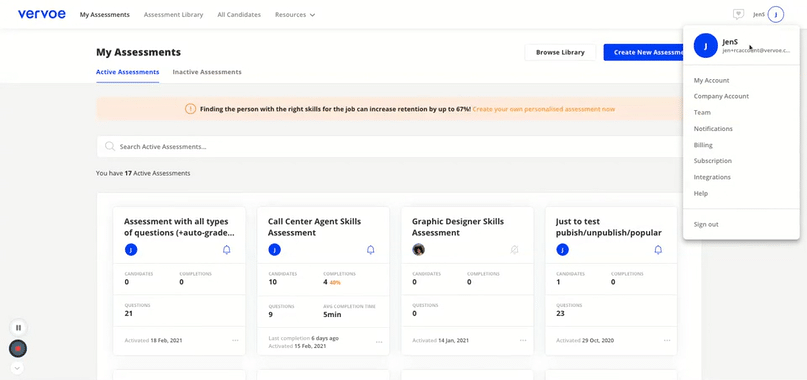Select Active Assessments tab

128,72
